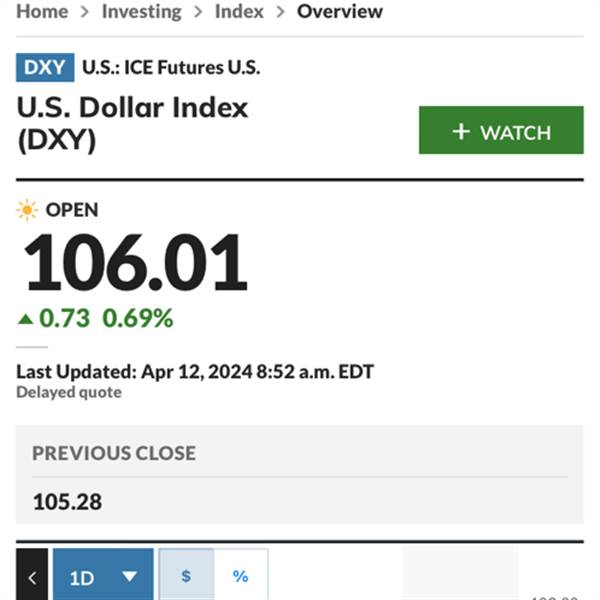This screenshot has width=600, height=600.
Task: Click the black left-arrow chart navigation button
Action: tap(32, 574)
